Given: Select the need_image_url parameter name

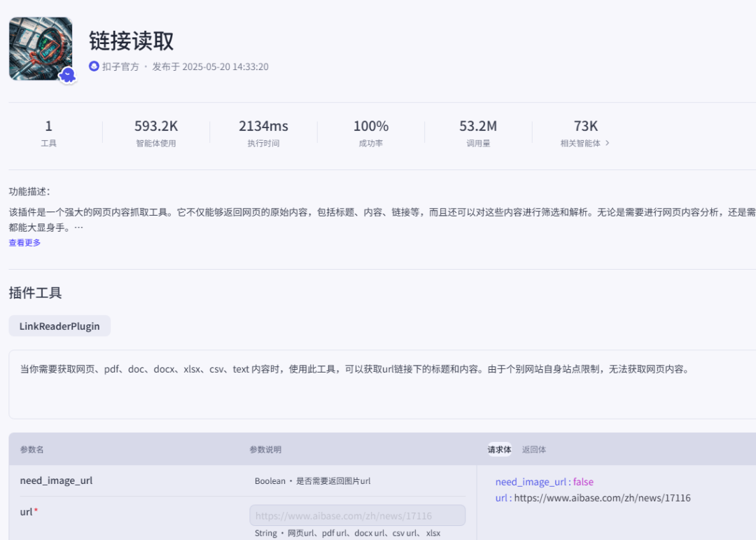Looking at the screenshot, I should pos(56,480).
